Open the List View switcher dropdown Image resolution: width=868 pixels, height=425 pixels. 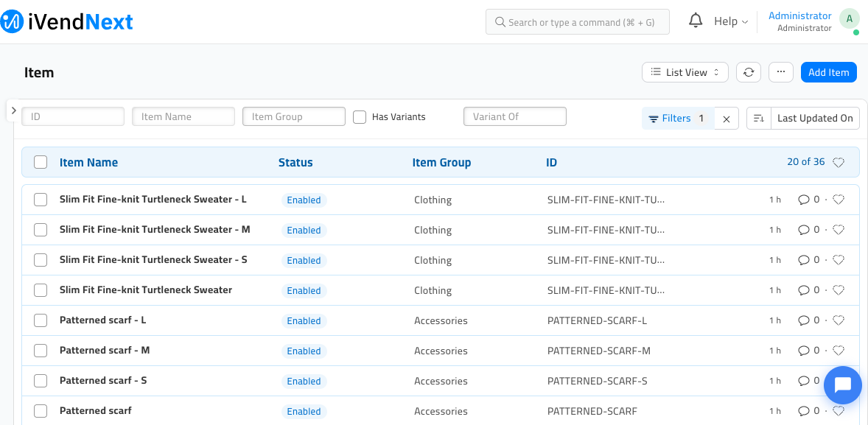(x=685, y=72)
